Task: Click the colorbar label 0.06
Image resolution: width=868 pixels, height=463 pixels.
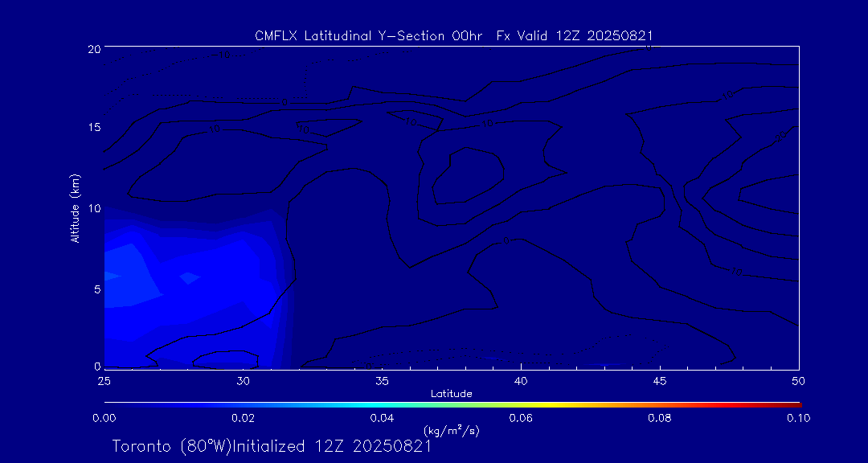Action: [522, 418]
